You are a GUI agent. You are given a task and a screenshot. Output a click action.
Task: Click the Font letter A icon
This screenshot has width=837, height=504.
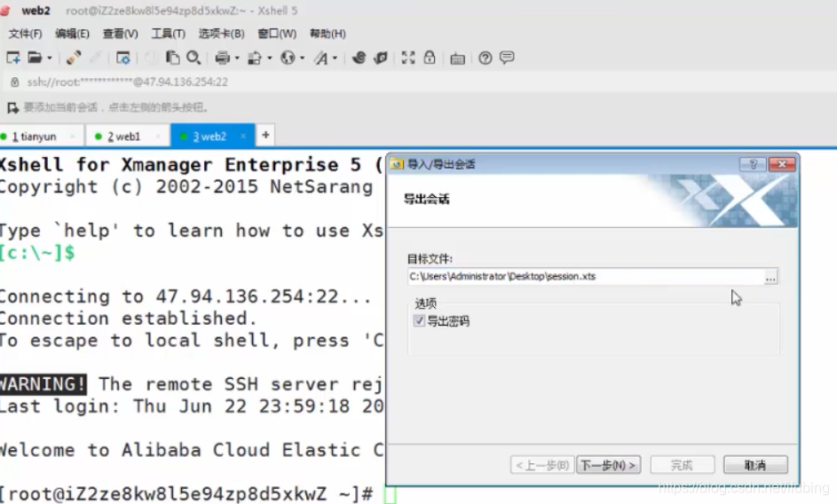tap(321, 57)
